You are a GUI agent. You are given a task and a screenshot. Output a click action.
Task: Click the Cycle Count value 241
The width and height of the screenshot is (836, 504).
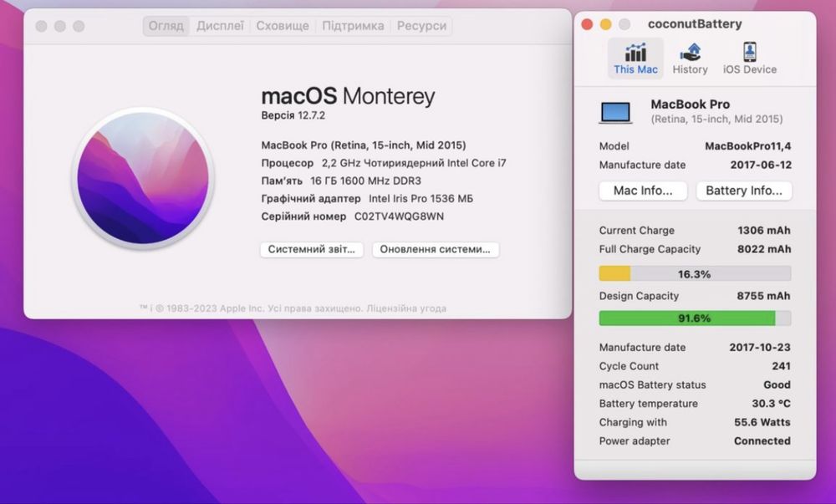[781, 366]
